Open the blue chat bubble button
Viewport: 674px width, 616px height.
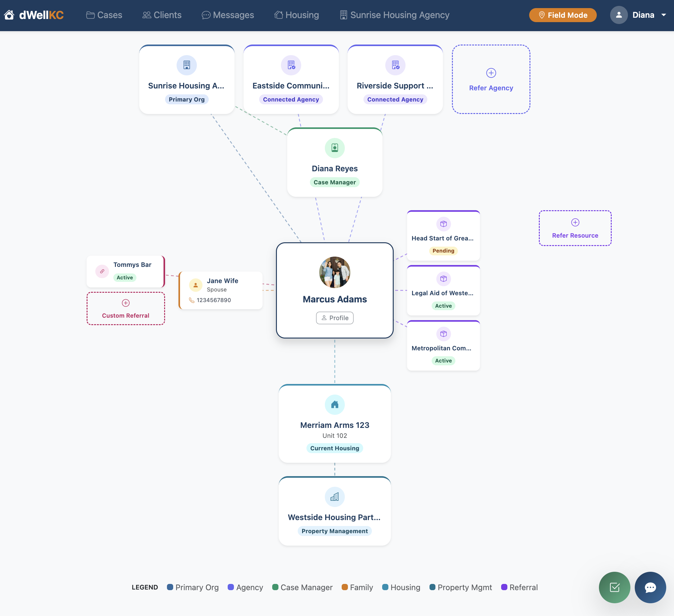pyautogui.click(x=650, y=588)
